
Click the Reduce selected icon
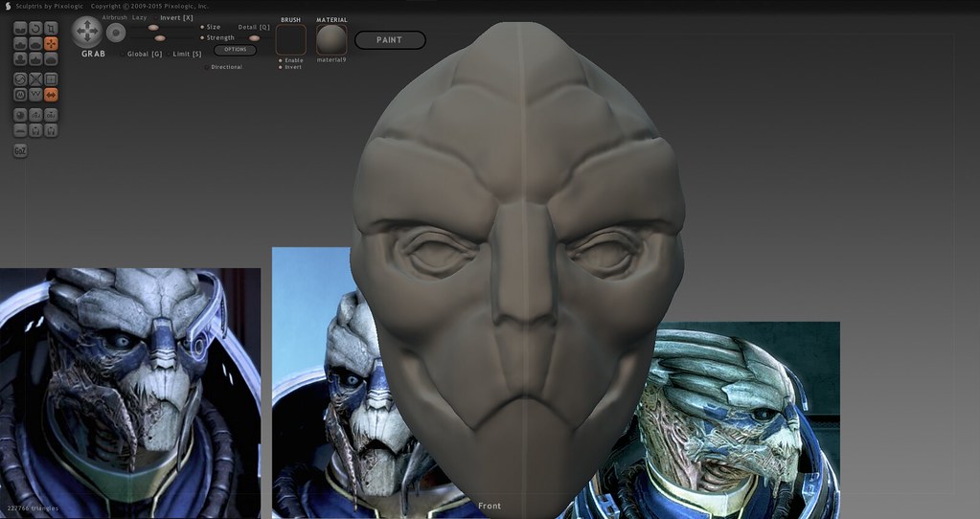pyautogui.click(x=35, y=79)
